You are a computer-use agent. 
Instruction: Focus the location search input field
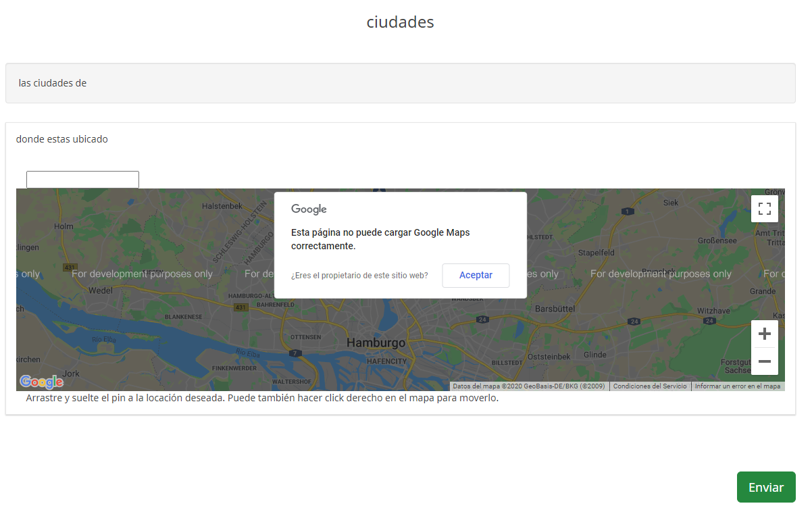(82, 180)
